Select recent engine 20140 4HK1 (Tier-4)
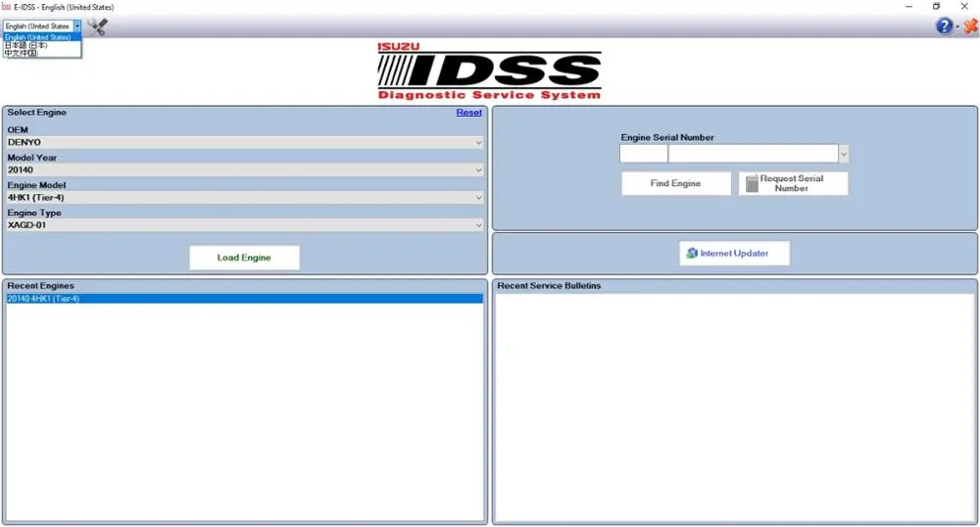 [x=244, y=299]
